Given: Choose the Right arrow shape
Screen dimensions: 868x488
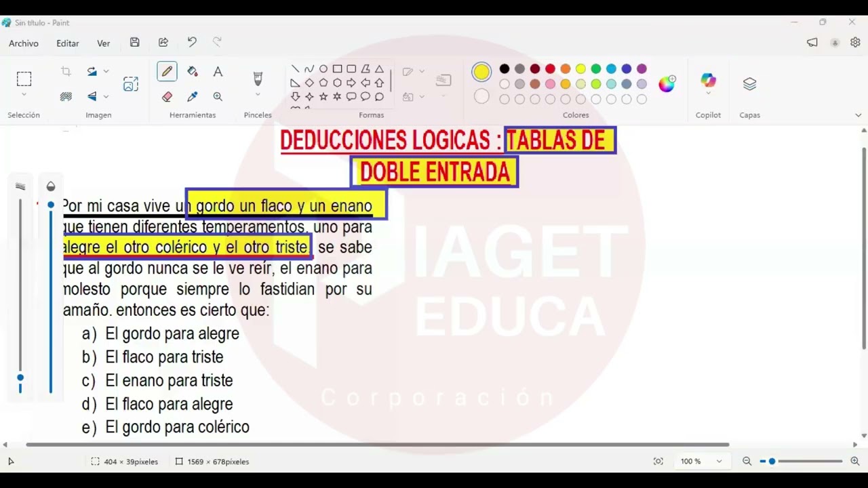Looking at the screenshot, I should (351, 83).
